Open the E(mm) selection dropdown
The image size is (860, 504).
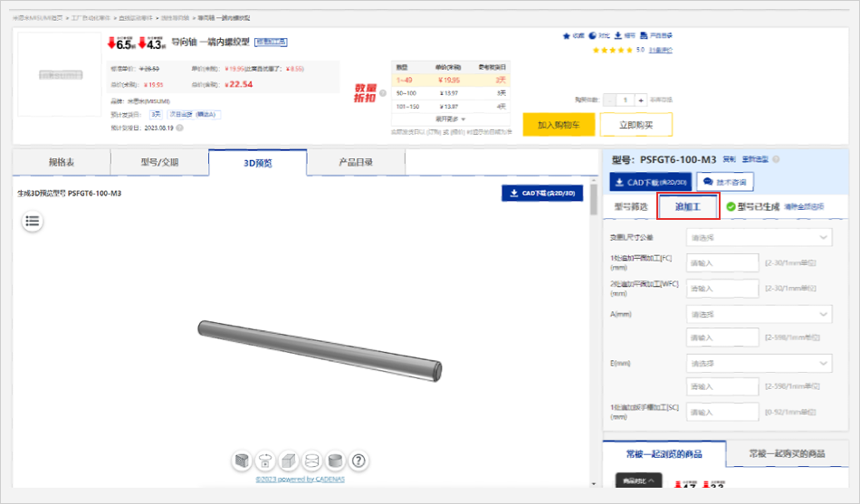coord(759,363)
